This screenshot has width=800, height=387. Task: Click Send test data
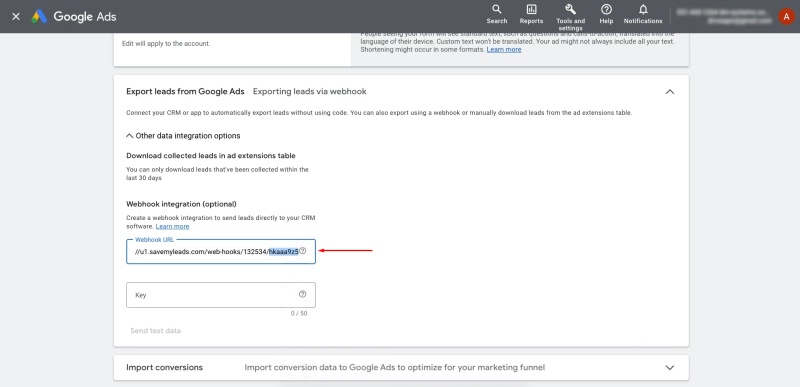(x=156, y=330)
